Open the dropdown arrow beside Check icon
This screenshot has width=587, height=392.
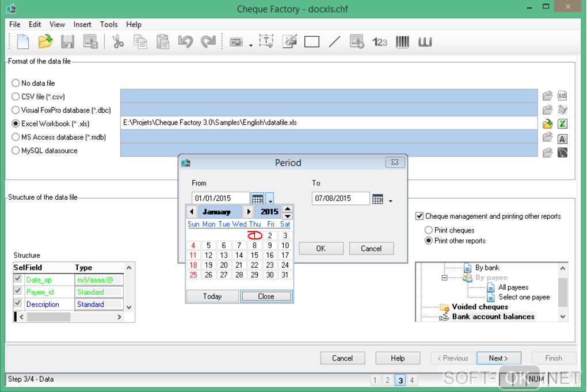click(251, 45)
